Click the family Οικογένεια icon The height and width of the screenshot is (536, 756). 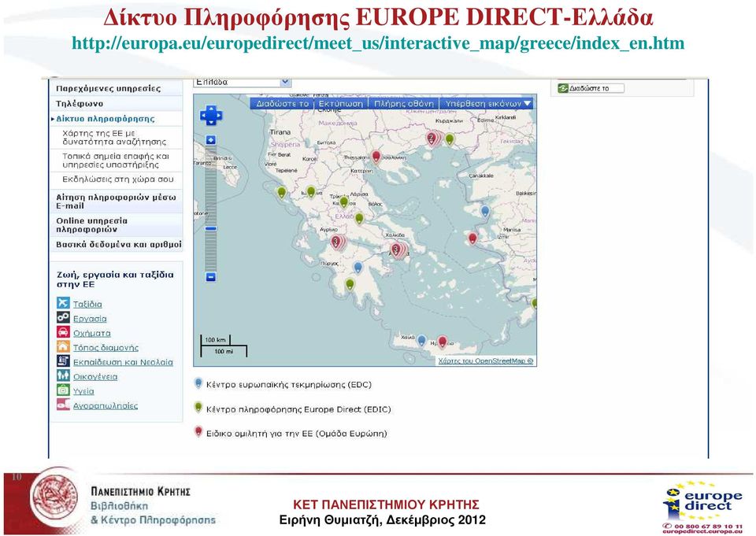pyautogui.click(x=63, y=375)
